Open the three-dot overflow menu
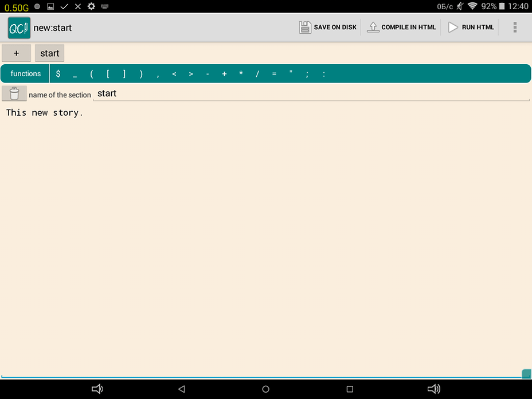The width and height of the screenshot is (532, 399). 515,27
